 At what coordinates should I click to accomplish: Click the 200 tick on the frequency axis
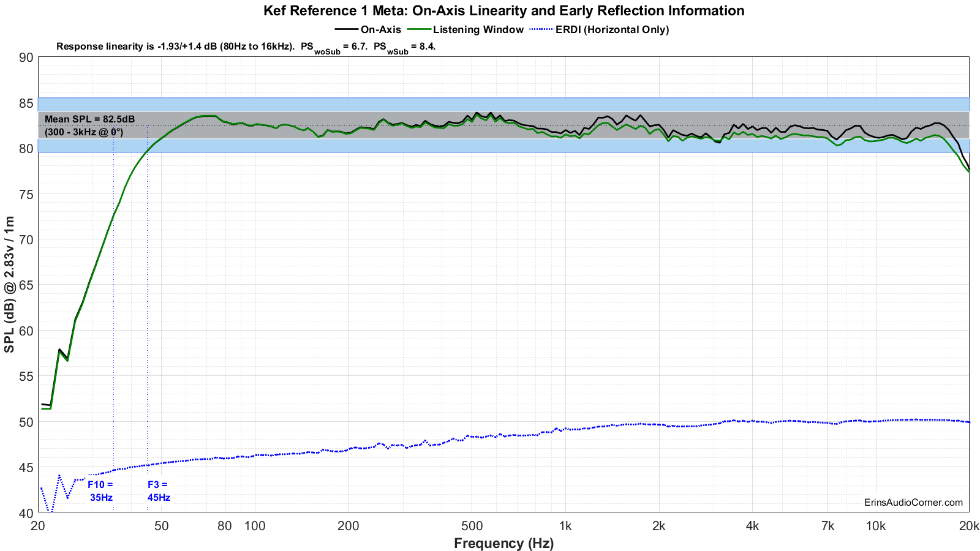[349, 526]
